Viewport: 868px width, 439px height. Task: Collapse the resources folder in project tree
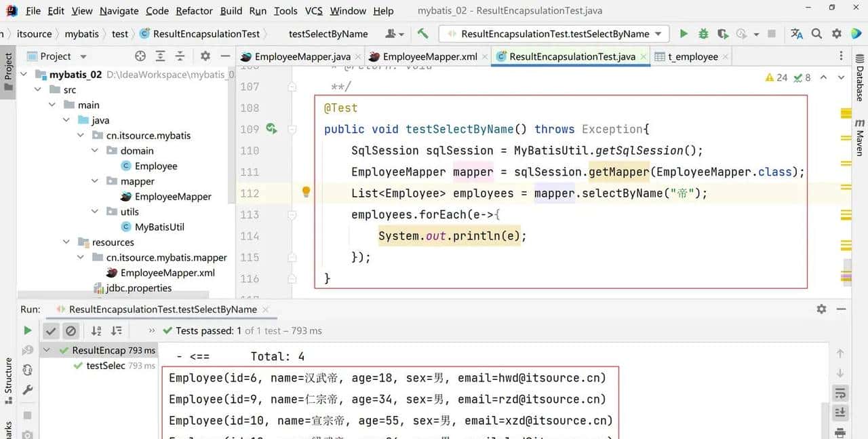[66, 242]
